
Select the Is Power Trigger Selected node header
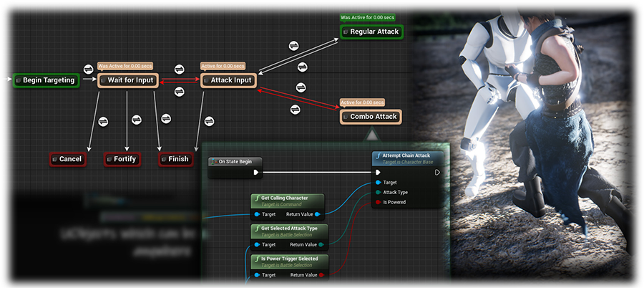290,261
